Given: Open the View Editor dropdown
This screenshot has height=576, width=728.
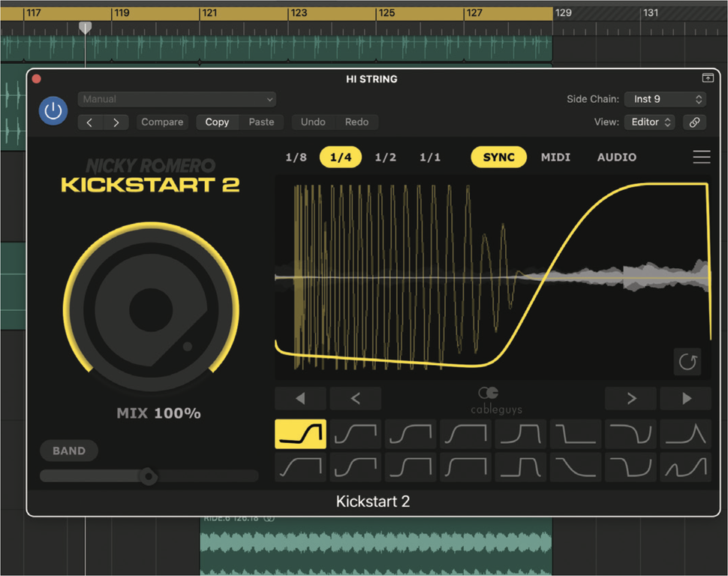Looking at the screenshot, I should 649,122.
